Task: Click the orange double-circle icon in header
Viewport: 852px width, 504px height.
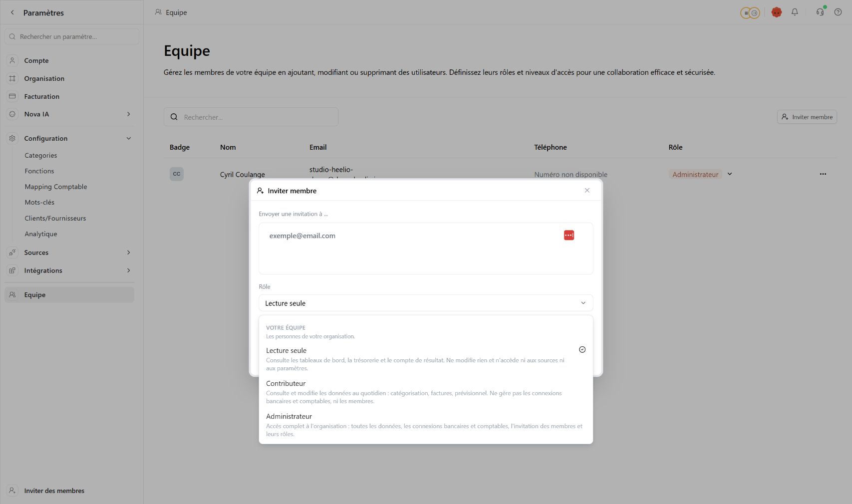Action: (x=750, y=13)
